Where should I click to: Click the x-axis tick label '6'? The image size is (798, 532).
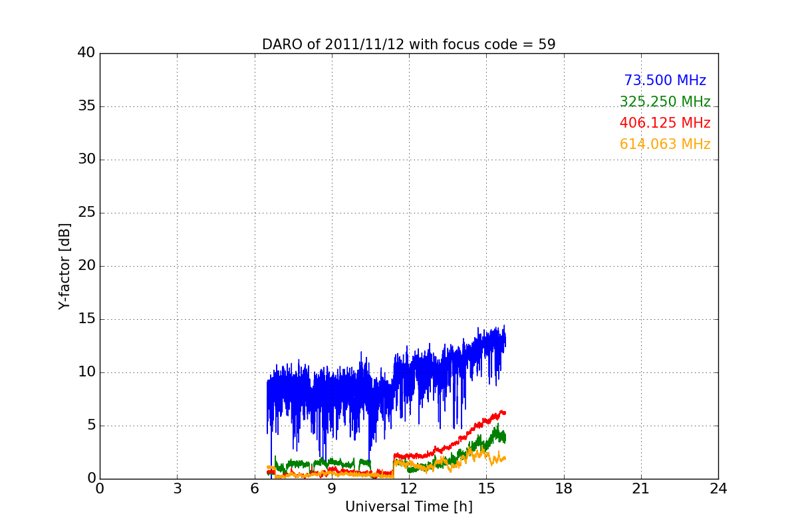pos(255,489)
